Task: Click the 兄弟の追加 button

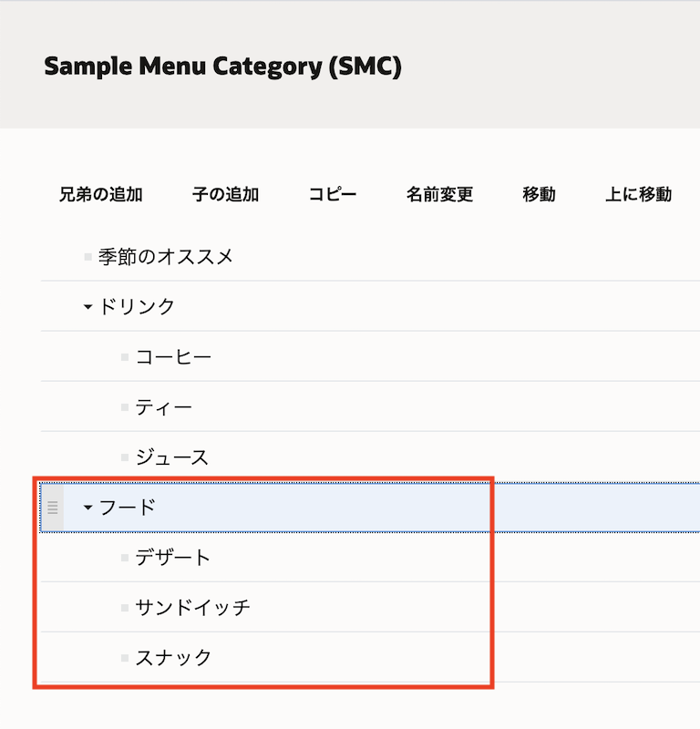Action: coord(101,194)
